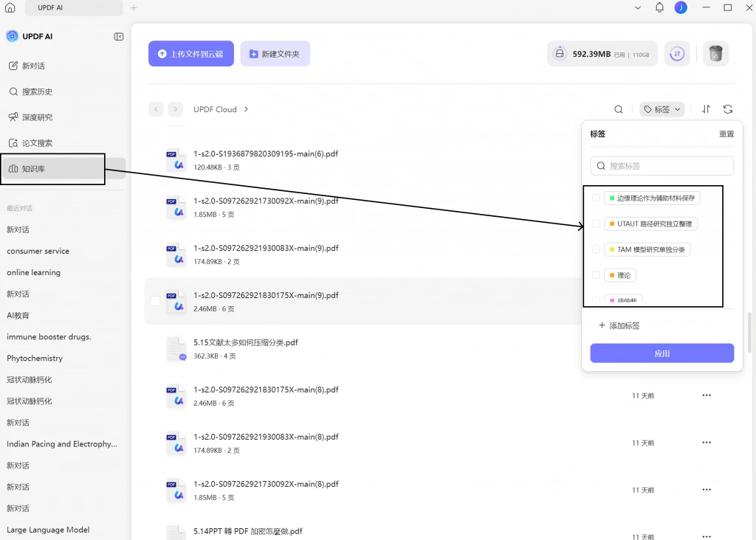This screenshot has width=756, height=540.
Task: Click the orange swatch on the 理论 tag
Action: 612,275
